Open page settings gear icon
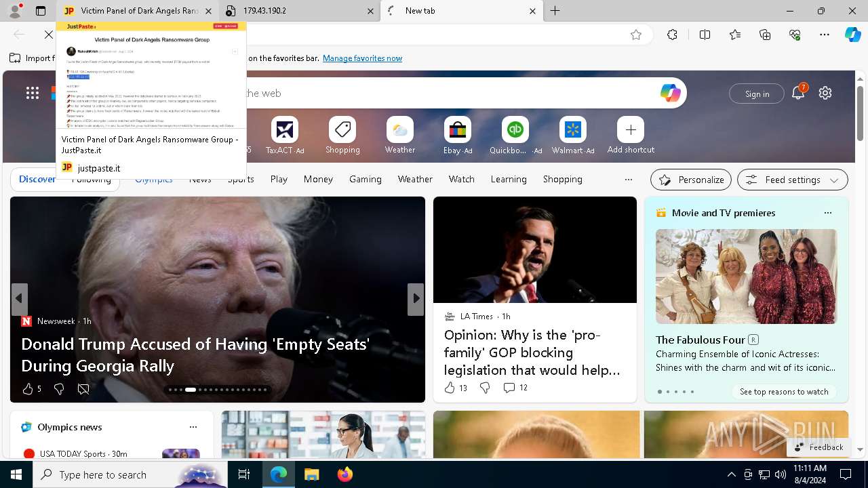 825,93
